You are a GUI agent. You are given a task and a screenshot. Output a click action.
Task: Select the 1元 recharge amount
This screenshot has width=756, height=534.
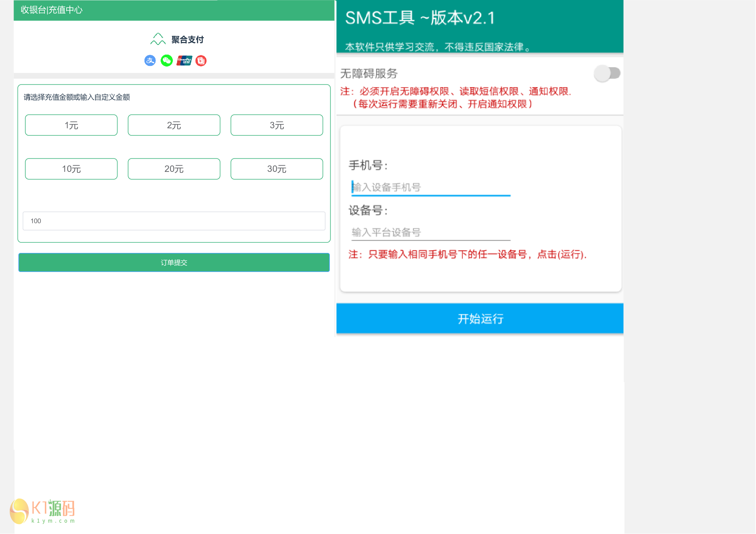pos(71,125)
